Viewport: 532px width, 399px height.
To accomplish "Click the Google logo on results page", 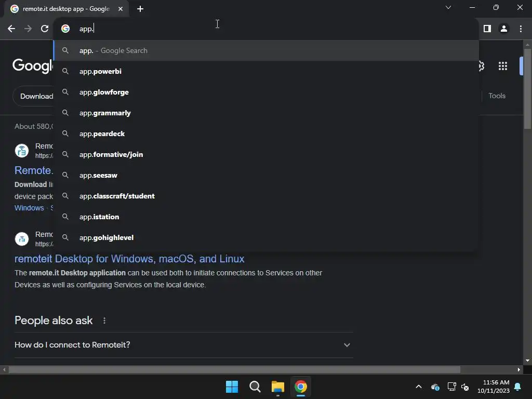I will (x=33, y=66).
